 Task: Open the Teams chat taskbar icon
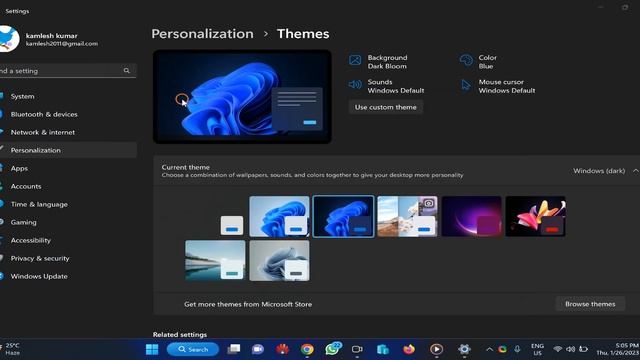coord(258,349)
